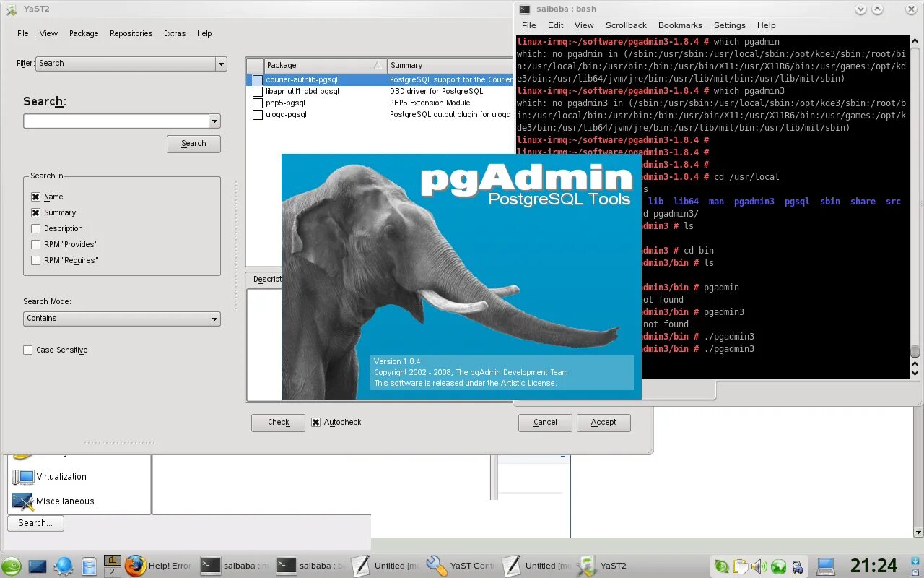Open the Filter Search dropdown
The width and height of the screenshot is (924, 578).
tap(131, 64)
